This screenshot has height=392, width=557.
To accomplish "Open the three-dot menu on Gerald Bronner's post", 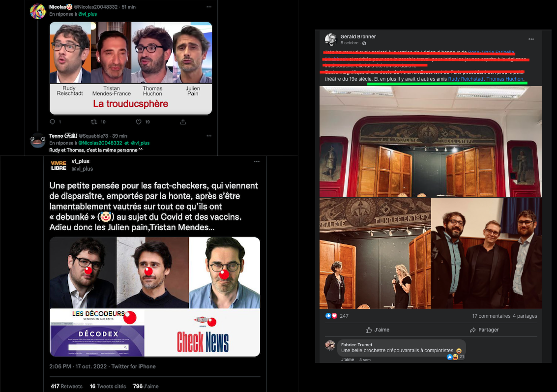I will [531, 39].
